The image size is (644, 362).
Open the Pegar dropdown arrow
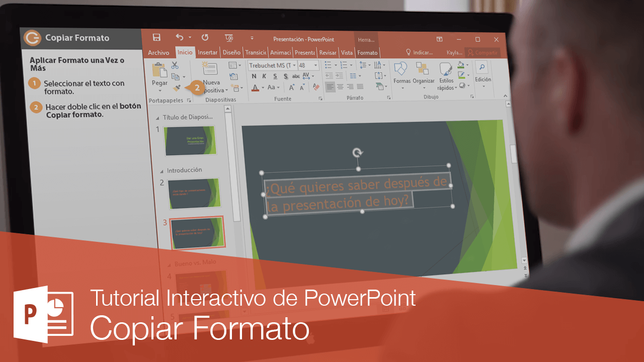coord(159,90)
